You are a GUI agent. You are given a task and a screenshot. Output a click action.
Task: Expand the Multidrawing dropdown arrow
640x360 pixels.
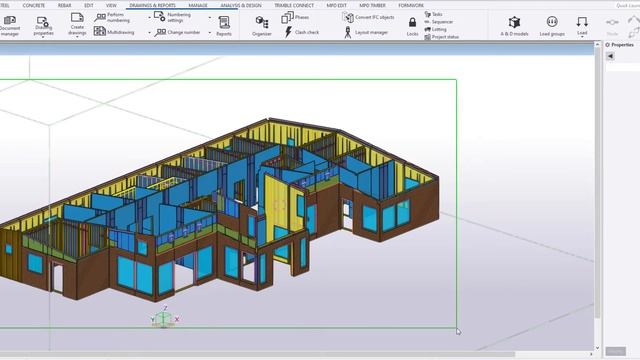(149, 32)
